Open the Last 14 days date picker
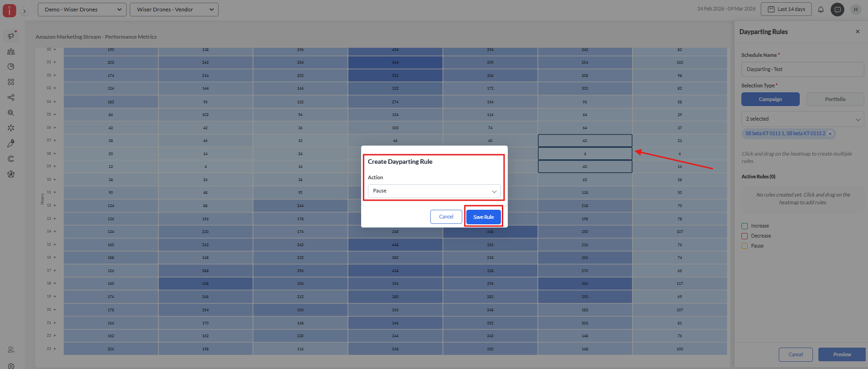The height and width of the screenshot is (369, 868). pyautogui.click(x=786, y=10)
